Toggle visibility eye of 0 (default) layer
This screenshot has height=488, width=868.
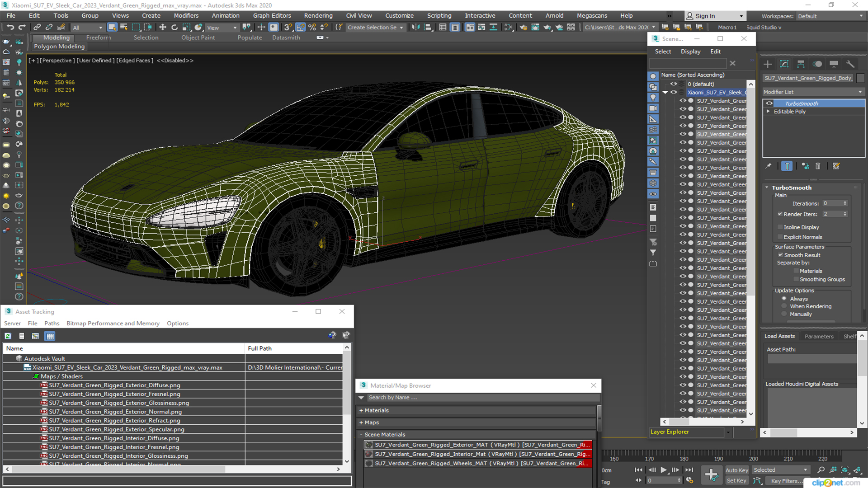674,84
